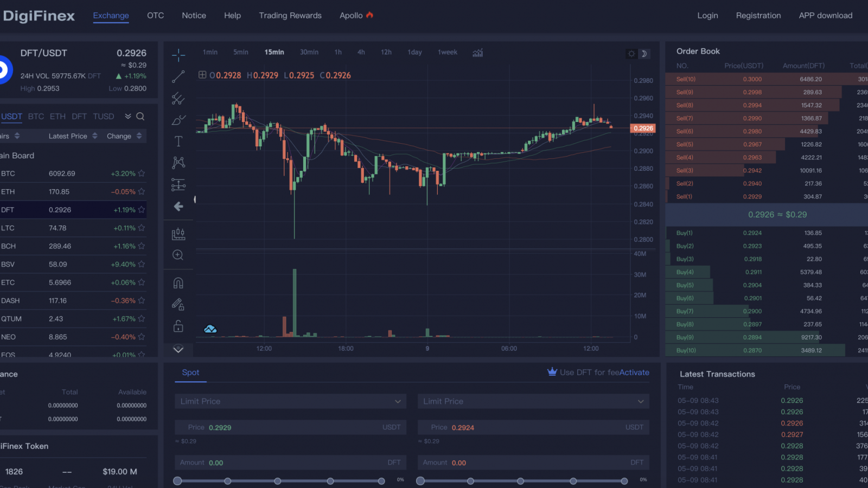Image resolution: width=868 pixels, height=488 pixels.
Task: Go to DigiFinex home logo
Action: pos(38,16)
